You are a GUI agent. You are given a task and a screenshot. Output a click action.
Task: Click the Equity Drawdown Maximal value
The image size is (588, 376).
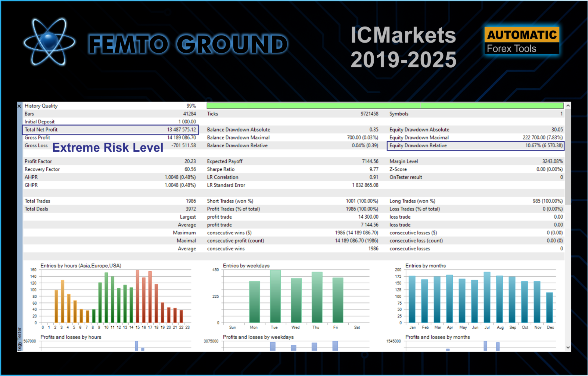(x=542, y=138)
